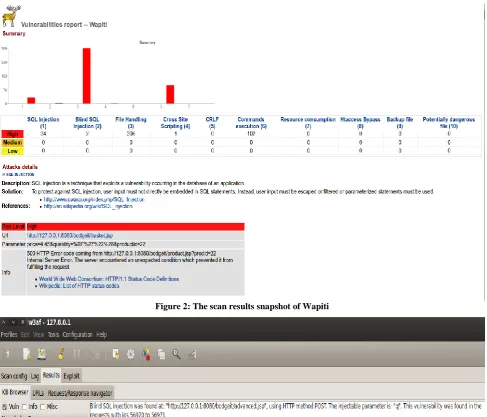Click the yellow broom clear icon
Viewport: 487px width, 417px height.
[61, 354]
